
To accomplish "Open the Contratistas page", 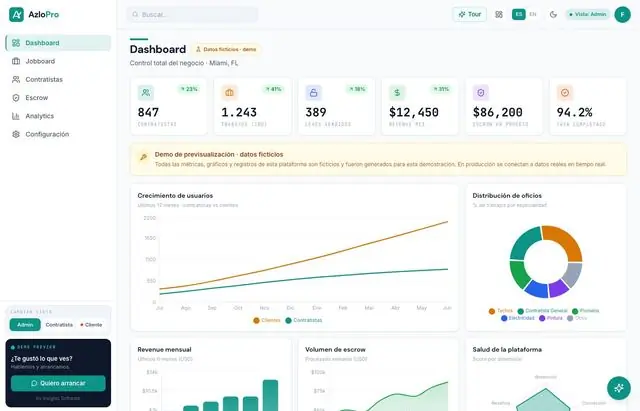I will point(58,80).
